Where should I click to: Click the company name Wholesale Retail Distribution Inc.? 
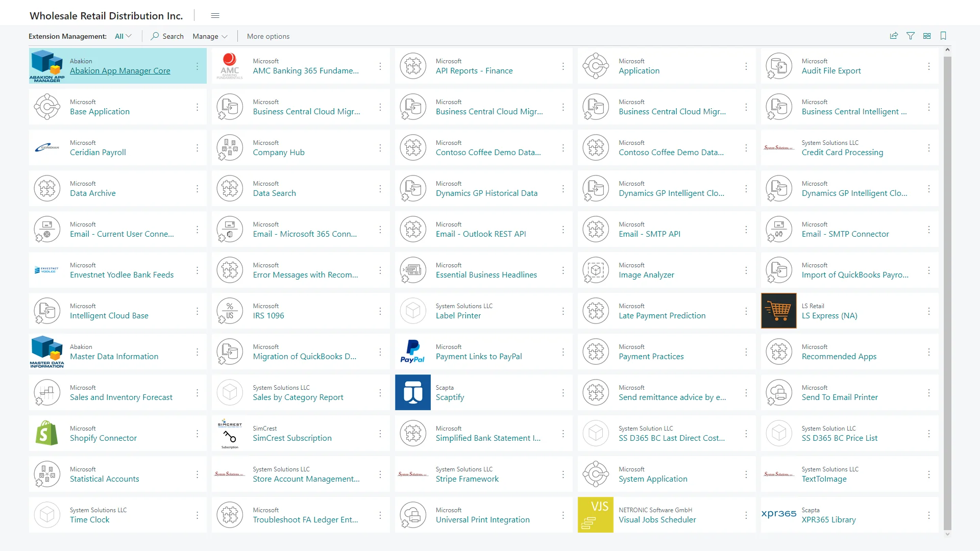(106, 16)
